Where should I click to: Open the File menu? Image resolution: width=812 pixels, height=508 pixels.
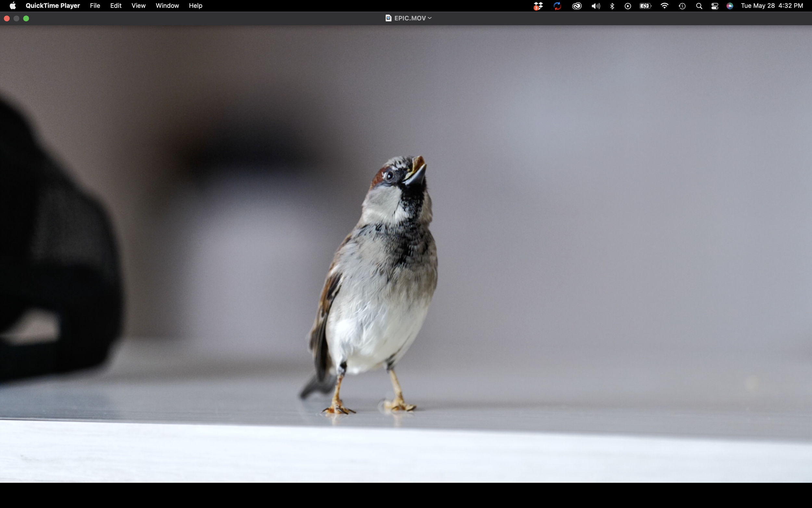click(95, 6)
